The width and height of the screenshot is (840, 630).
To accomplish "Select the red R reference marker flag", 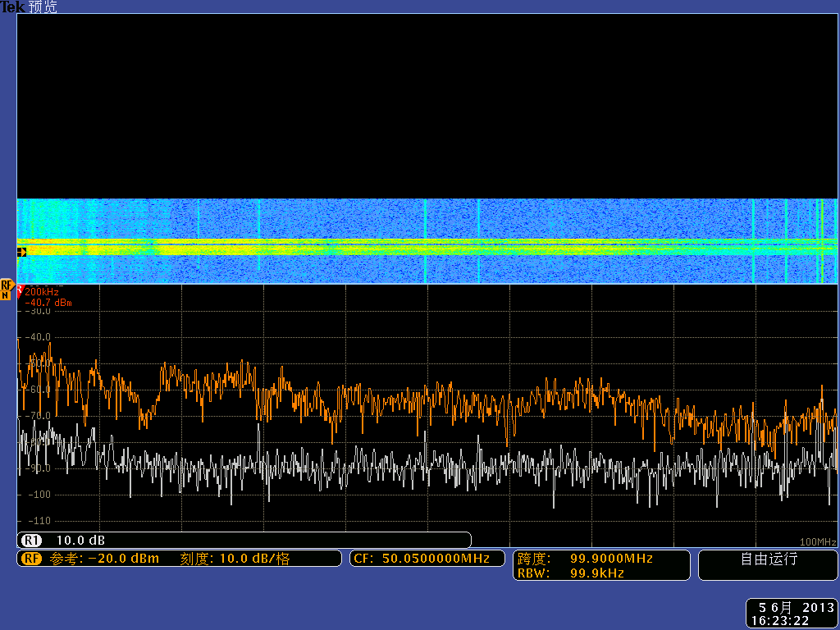I will click(x=20, y=290).
